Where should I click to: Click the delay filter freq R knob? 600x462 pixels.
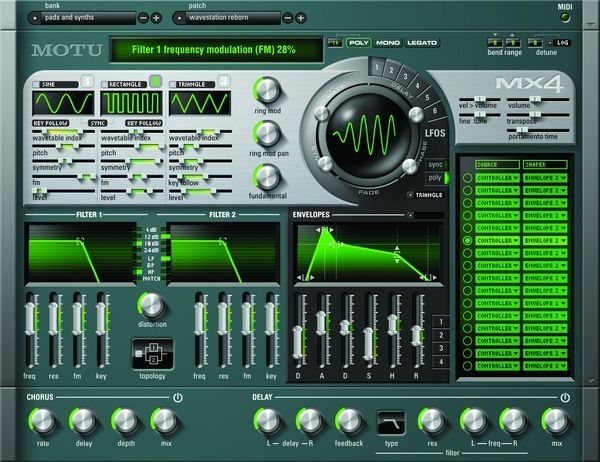(514, 421)
